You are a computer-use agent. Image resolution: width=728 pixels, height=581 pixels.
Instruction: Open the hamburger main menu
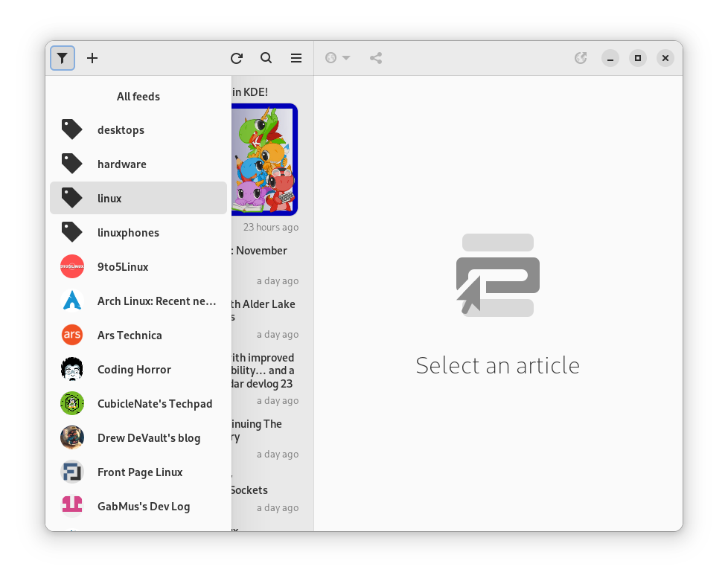pyautogui.click(x=296, y=58)
